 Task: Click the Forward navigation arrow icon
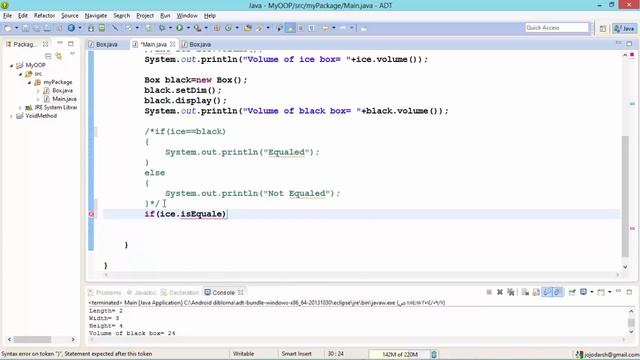tap(343, 28)
